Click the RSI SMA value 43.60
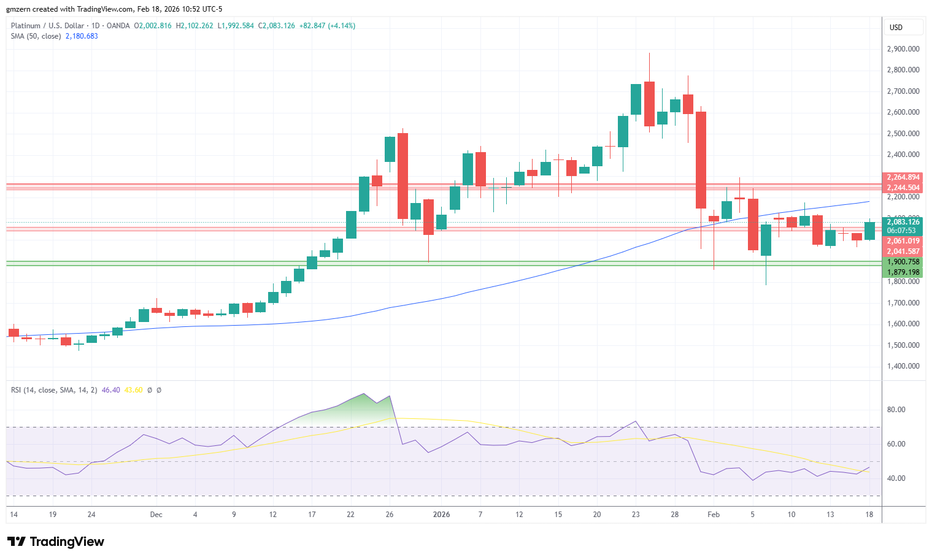Image resolution: width=932 pixels, height=560 pixels. pos(133,390)
